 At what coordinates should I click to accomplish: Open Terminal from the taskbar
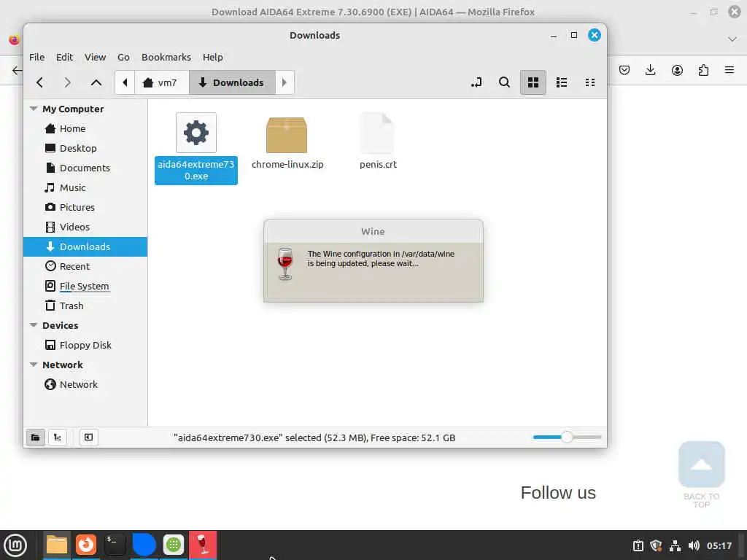tap(115, 545)
